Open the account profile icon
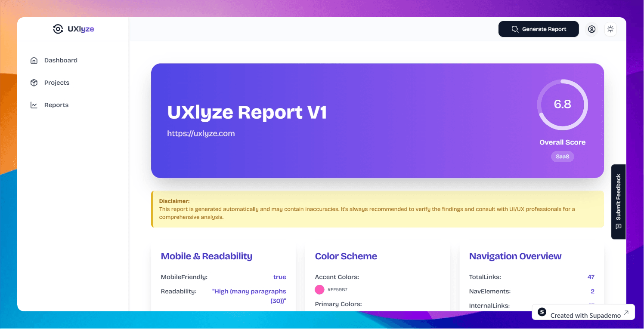Screen dimensions: 644x329 click(591, 29)
